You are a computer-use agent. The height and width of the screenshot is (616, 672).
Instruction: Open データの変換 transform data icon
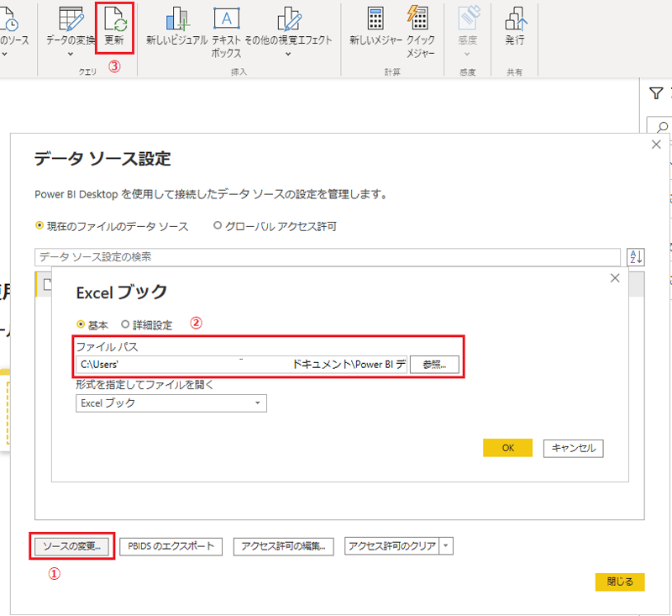(x=71, y=19)
